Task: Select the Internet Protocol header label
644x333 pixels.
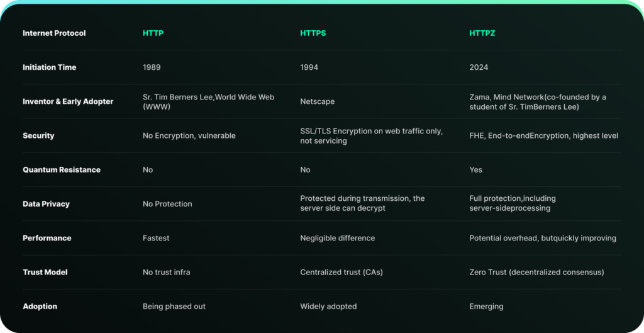Action: (x=54, y=33)
